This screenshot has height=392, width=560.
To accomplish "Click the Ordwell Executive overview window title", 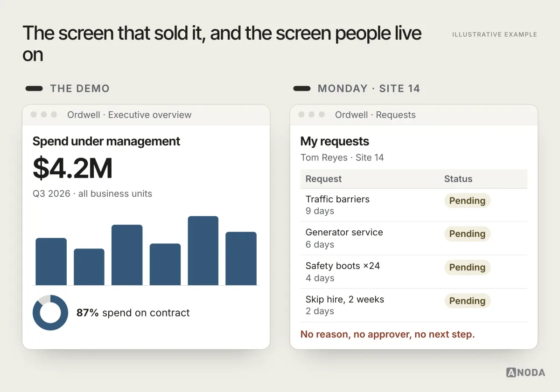I will point(129,115).
